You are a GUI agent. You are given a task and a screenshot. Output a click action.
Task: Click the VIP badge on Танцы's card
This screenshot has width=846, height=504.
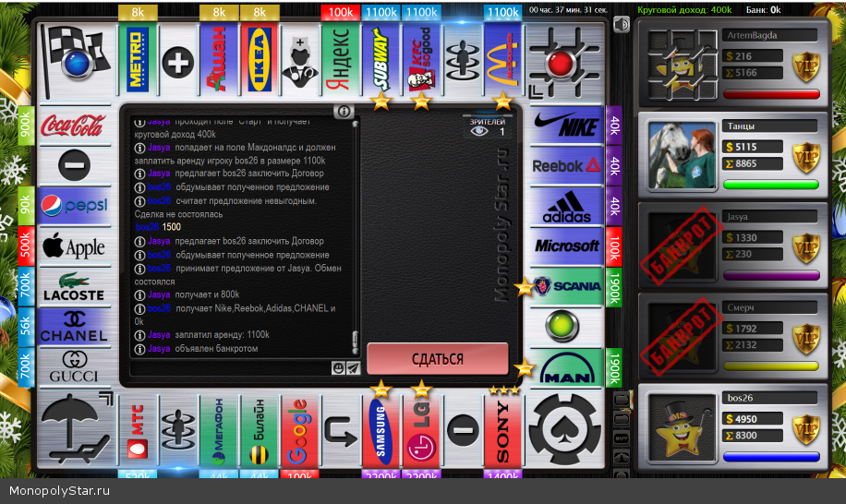[806, 157]
